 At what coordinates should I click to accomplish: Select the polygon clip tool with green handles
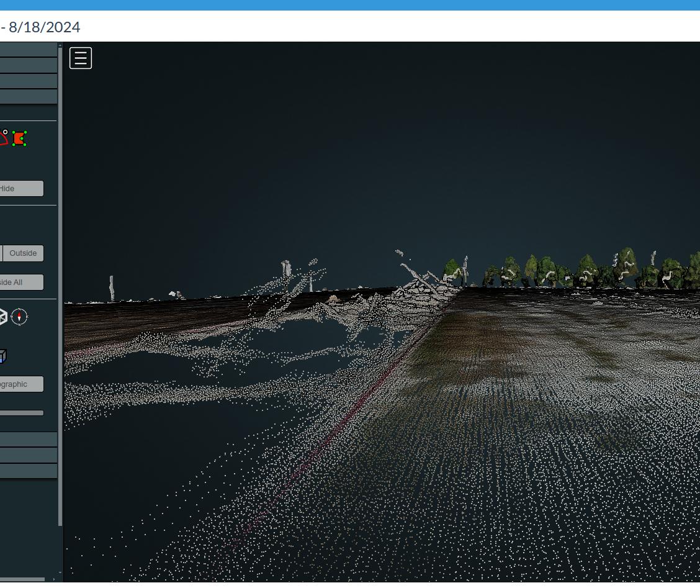tap(19, 138)
